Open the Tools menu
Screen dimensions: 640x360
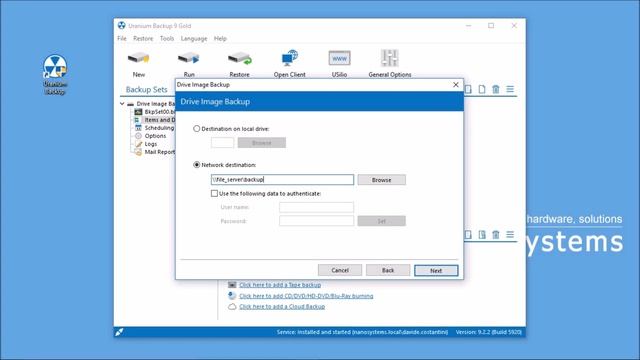pos(167,38)
